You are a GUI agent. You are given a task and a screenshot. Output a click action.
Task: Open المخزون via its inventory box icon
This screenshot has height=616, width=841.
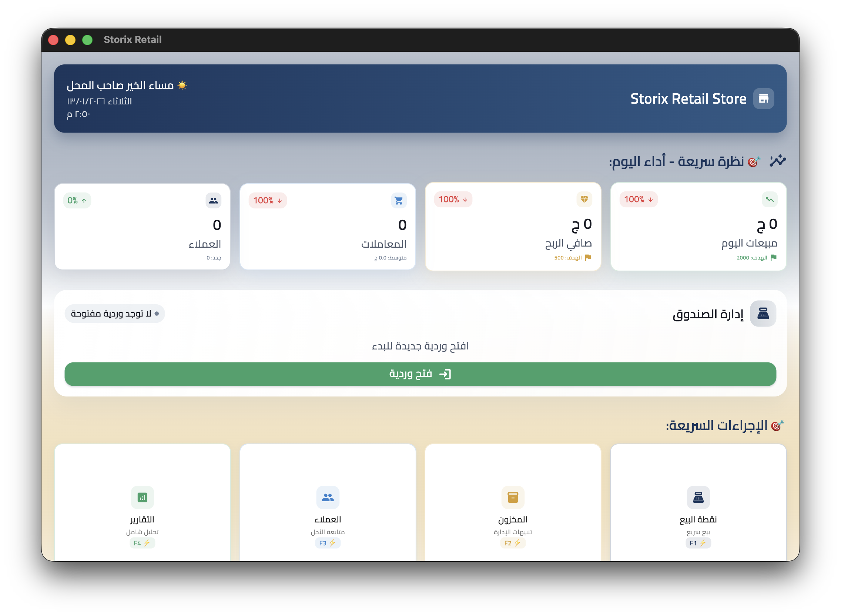coord(513,498)
